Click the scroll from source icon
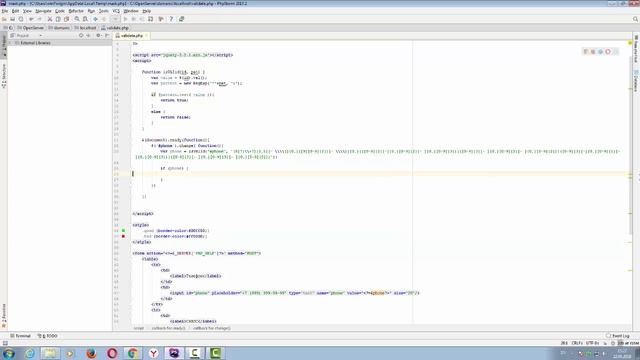This screenshot has width=640, height=360. click(81, 36)
